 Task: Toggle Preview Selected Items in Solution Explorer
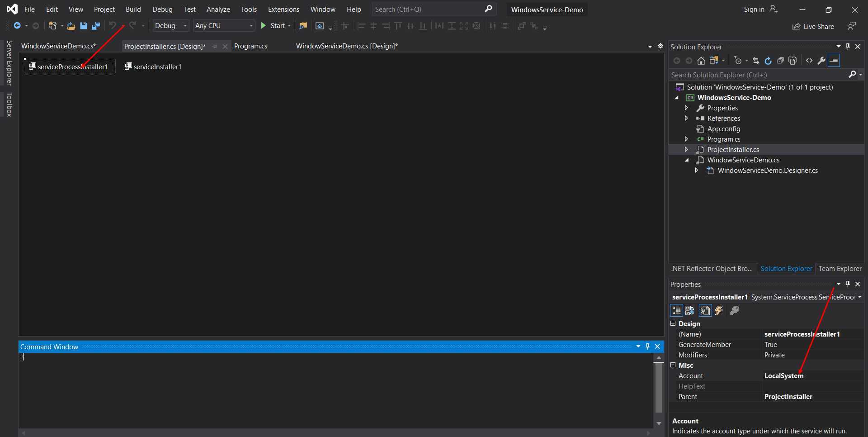click(x=834, y=61)
